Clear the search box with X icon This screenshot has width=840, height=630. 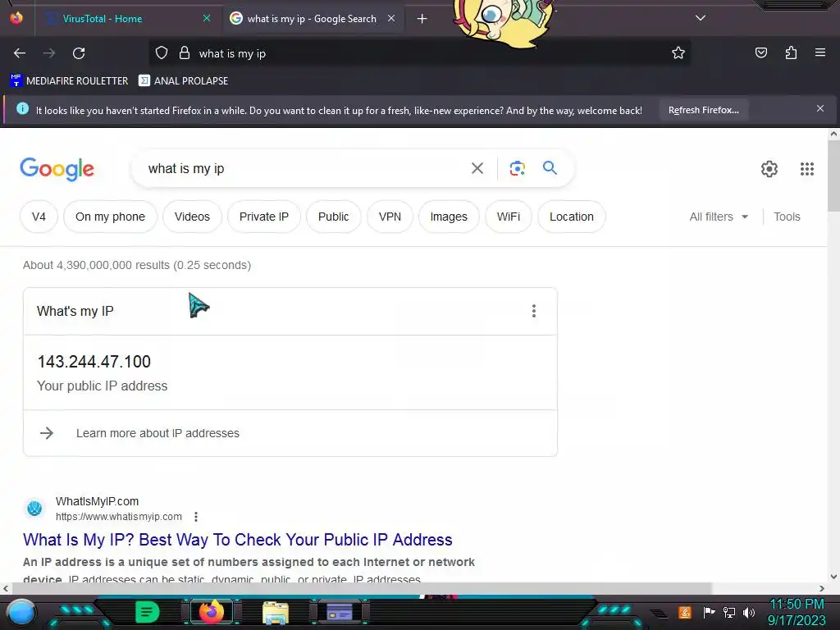tap(477, 168)
